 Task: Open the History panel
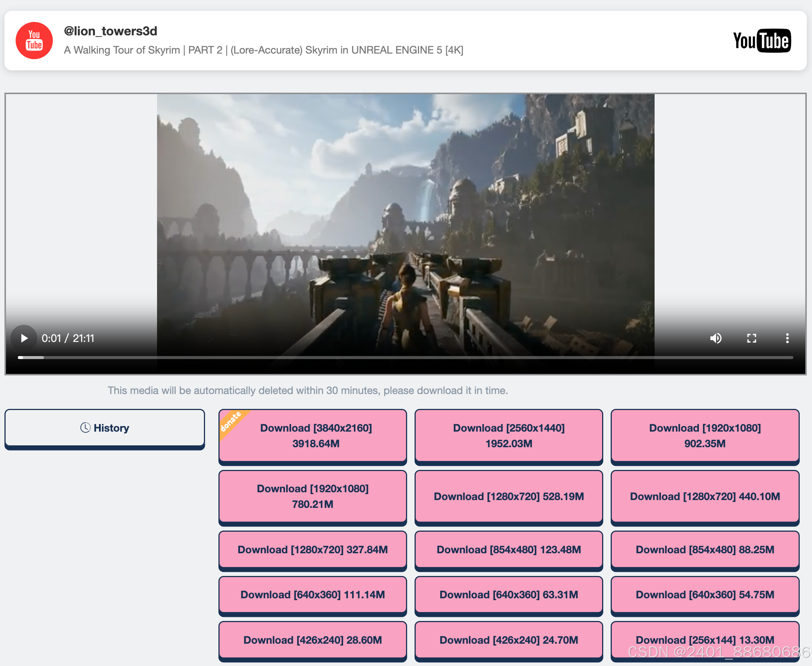point(104,428)
